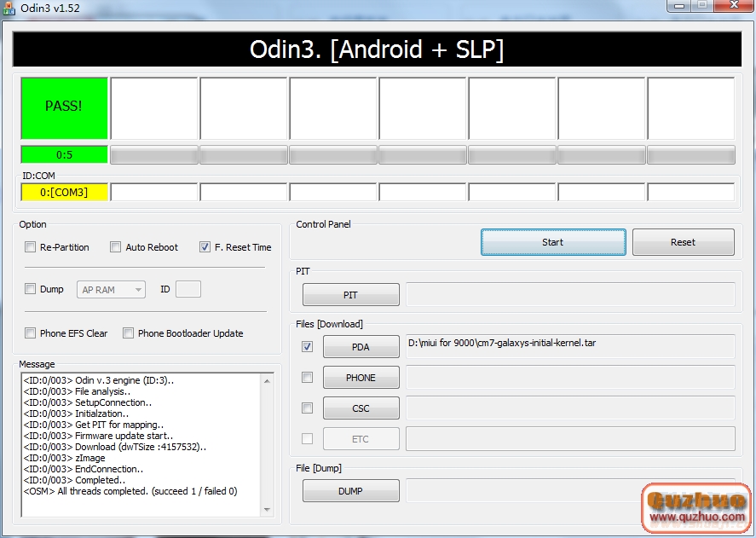756x538 pixels.
Task: Click the green 0:5 progress bar
Action: click(x=64, y=155)
